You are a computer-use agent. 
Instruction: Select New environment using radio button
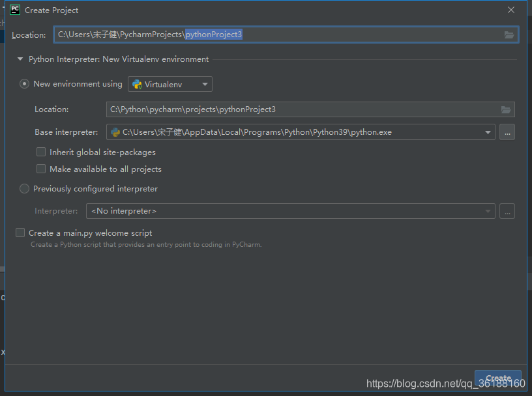[x=24, y=84]
